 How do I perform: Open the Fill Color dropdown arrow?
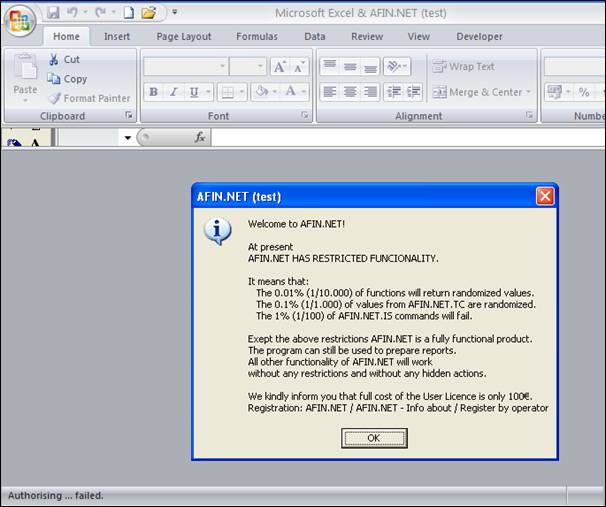coord(275,92)
